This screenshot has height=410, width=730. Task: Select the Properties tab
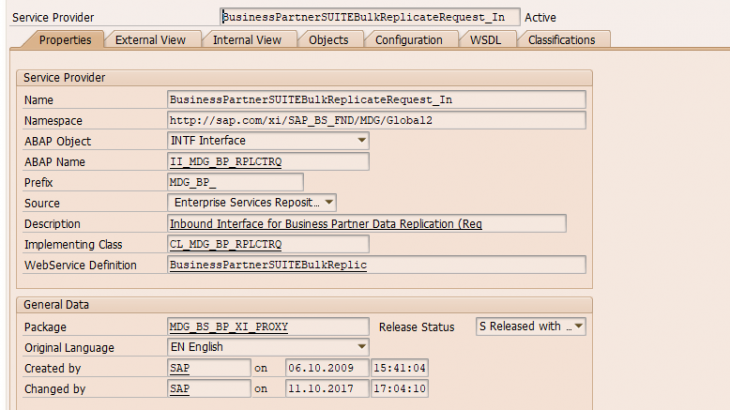(70, 40)
